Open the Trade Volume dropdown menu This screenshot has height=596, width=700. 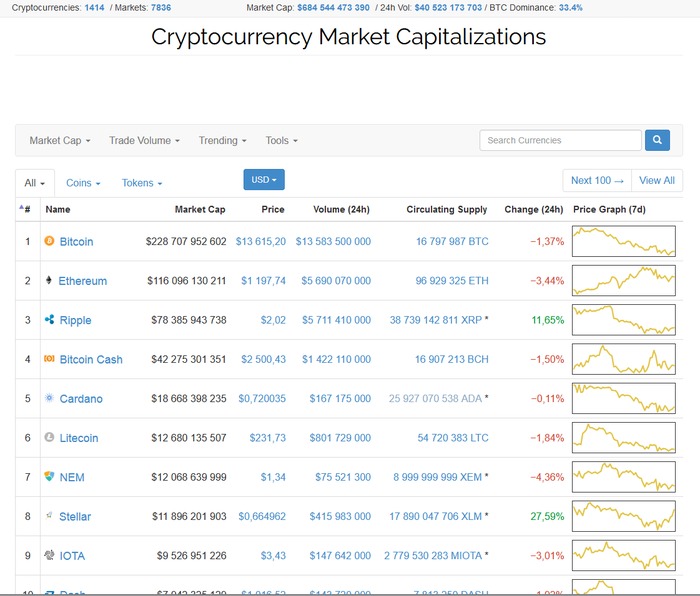(144, 141)
